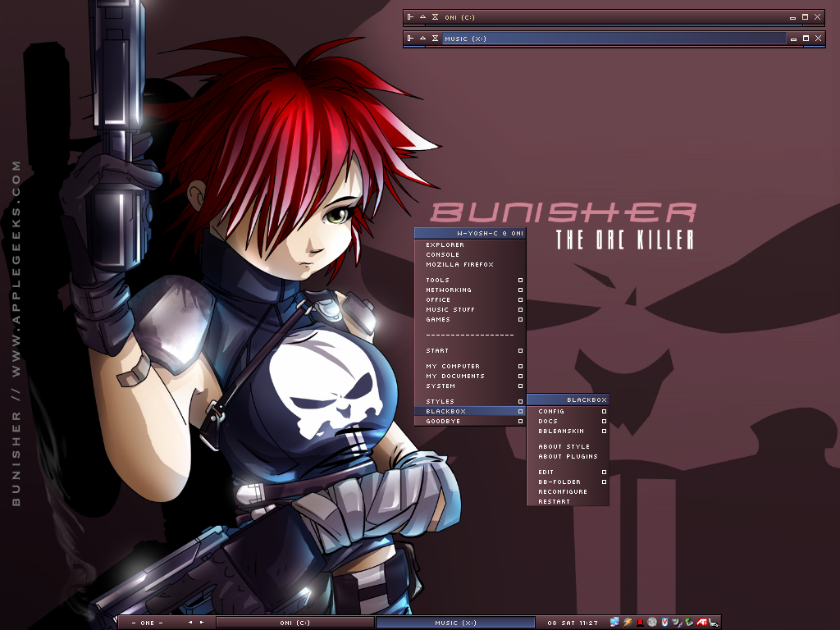Click the hourglass icon in ONI (C:) title bar
Screen dimensions: 840x630
[x=435, y=17]
